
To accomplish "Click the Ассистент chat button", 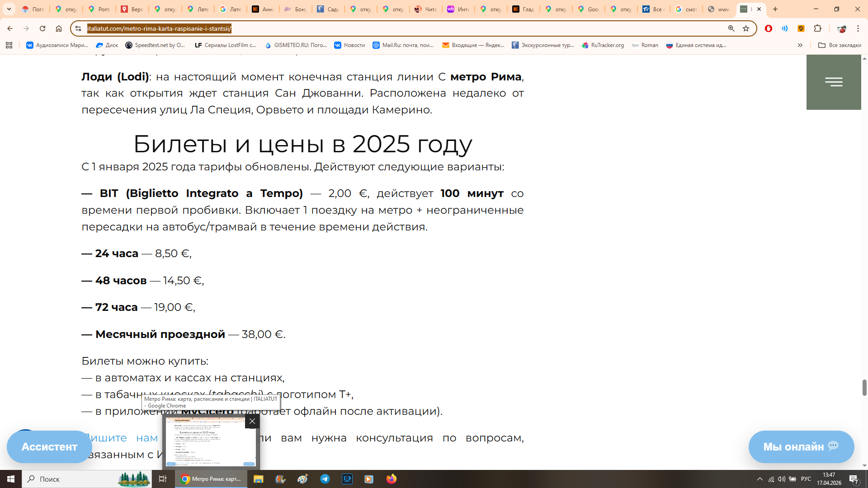I will [49, 446].
